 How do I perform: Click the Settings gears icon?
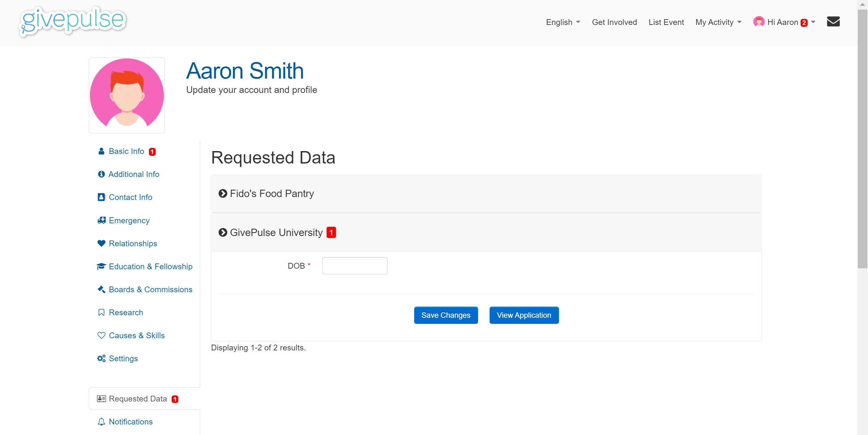click(x=101, y=358)
